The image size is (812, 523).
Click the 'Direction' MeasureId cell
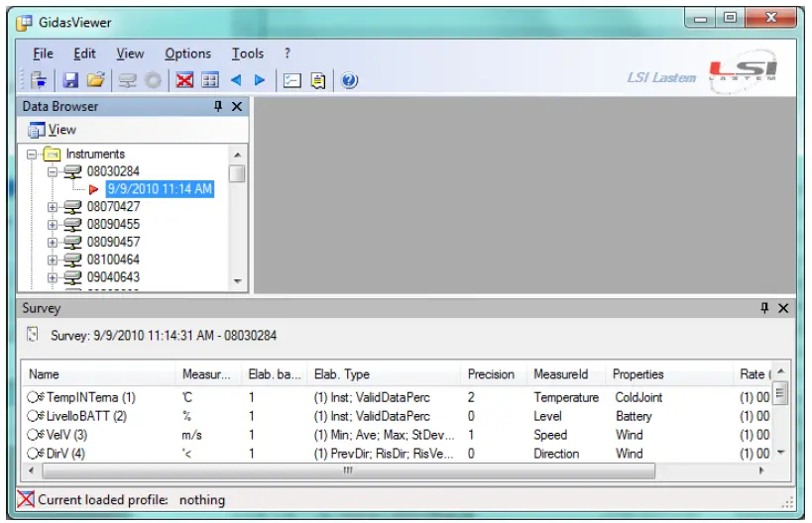pyautogui.click(x=556, y=454)
